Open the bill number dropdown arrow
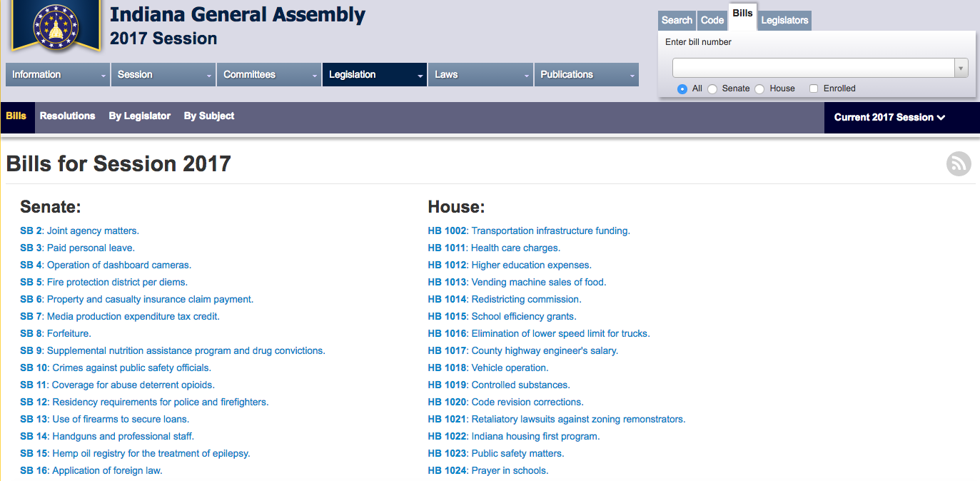 click(x=961, y=68)
